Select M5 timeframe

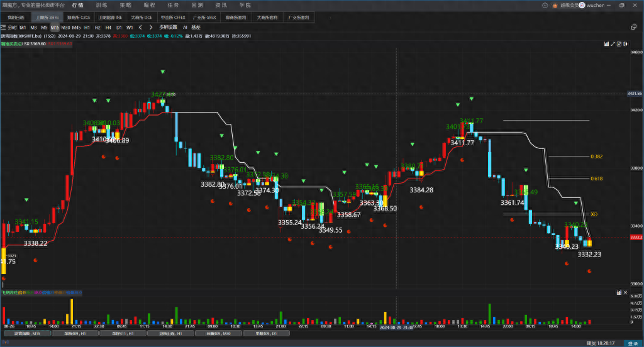point(45,28)
